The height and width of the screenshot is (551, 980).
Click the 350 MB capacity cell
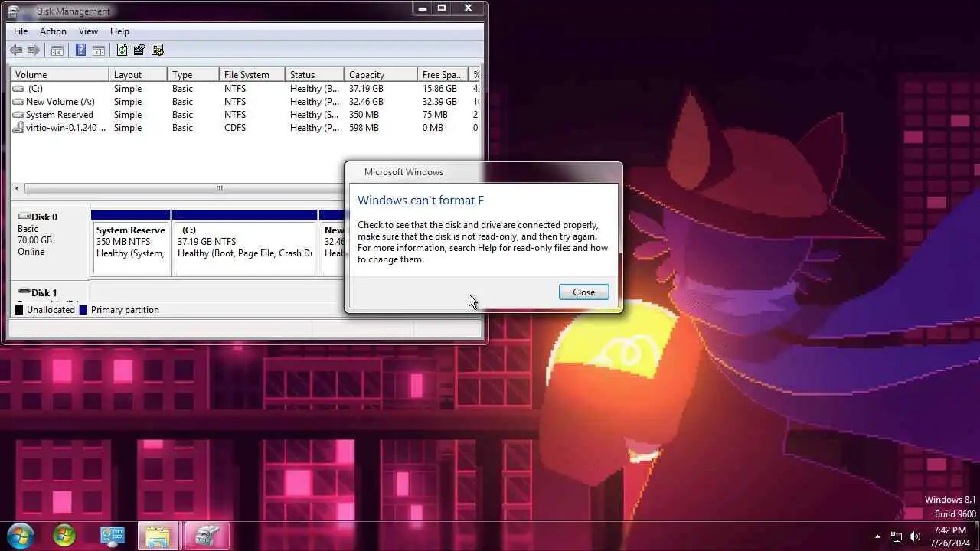coord(364,115)
